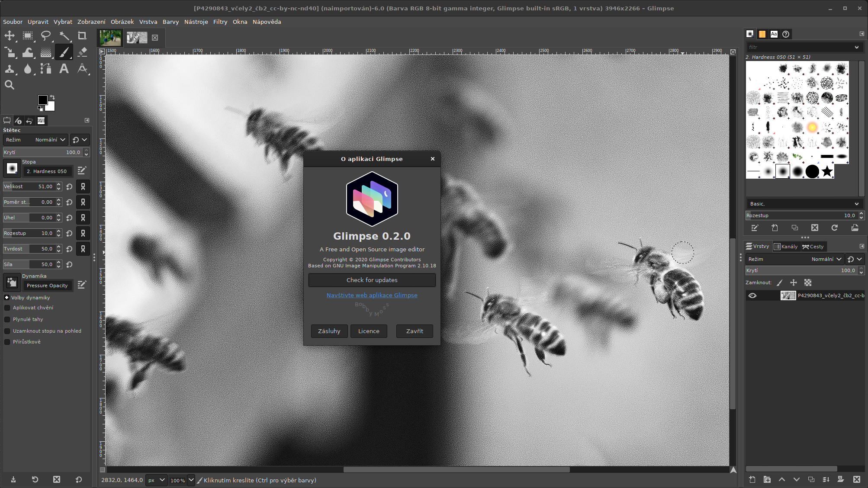Enable the 'Aplikovat chvění' checkbox
Image resolution: width=868 pixels, height=488 pixels.
(x=7, y=308)
